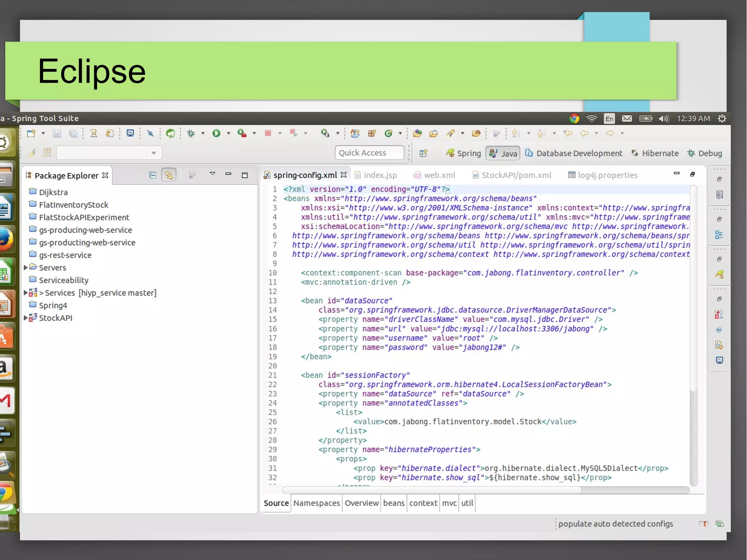
Task: Click the Open Perspective icon
Action: [x=423, y=153]
